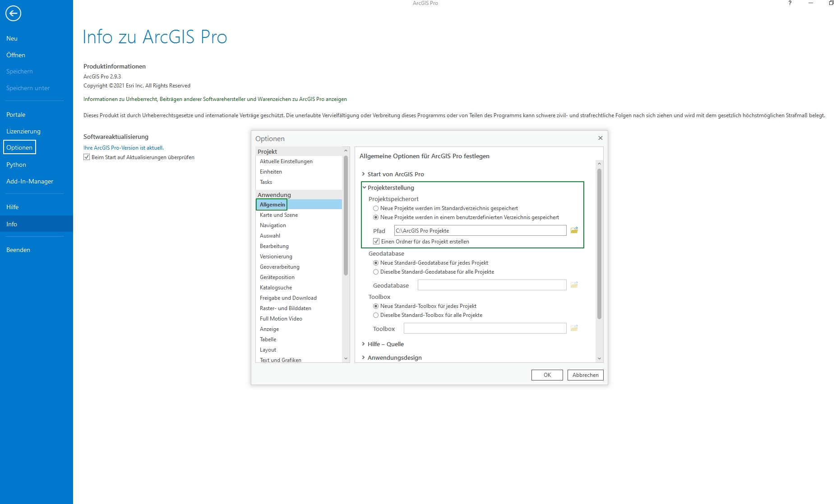This screenshot has height=504, width=836.
Task: Open the help question mark icon
Action: [790, 3]
